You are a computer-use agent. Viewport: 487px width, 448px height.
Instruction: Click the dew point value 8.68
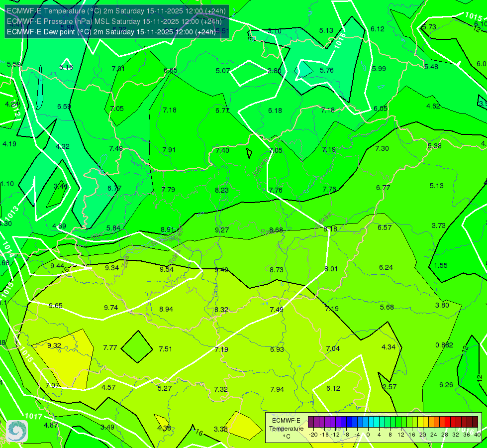click(x=276, y=230)
